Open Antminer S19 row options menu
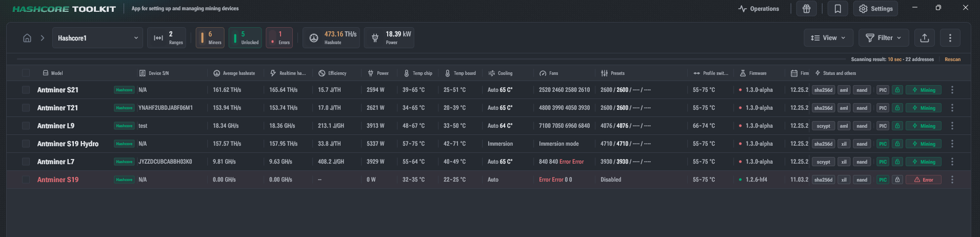The width and height of the screenshot is (980, 237). coord(952,180)
